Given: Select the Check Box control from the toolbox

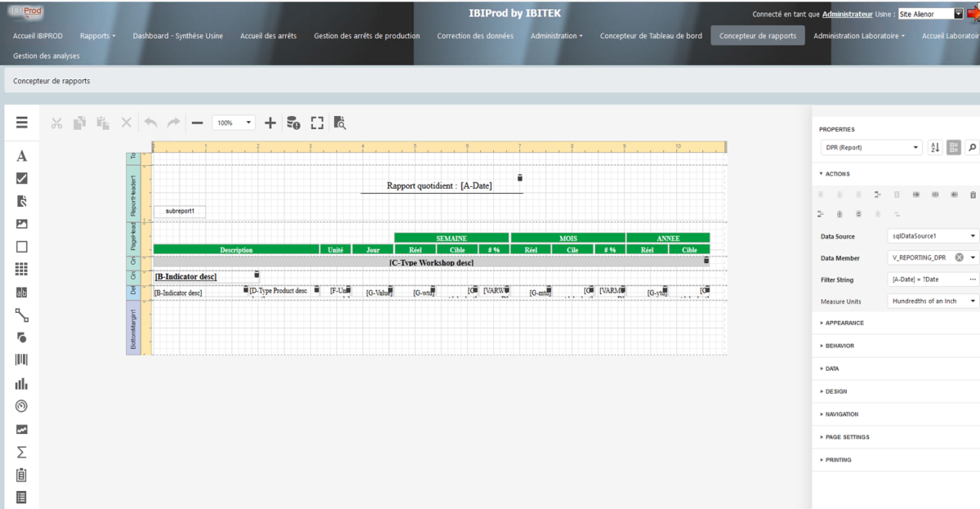Looking at the screenshot, I should [x=21, y=178].
